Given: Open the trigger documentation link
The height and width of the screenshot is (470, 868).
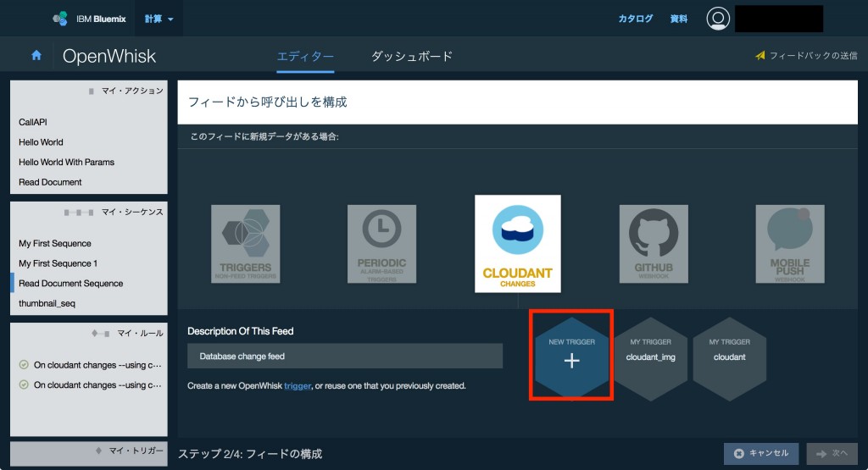Looking at the screenshot, I should tap(298, 386).
